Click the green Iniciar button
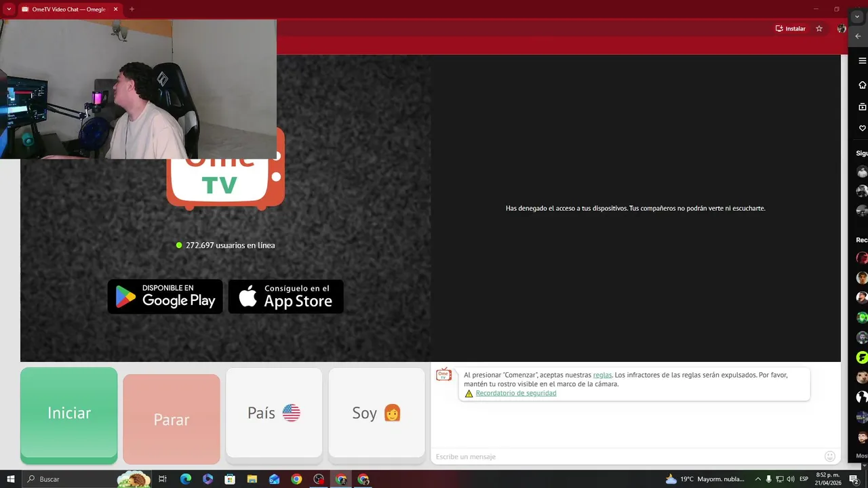Screen dimensions: 868x488 click(x=68, y=415)
